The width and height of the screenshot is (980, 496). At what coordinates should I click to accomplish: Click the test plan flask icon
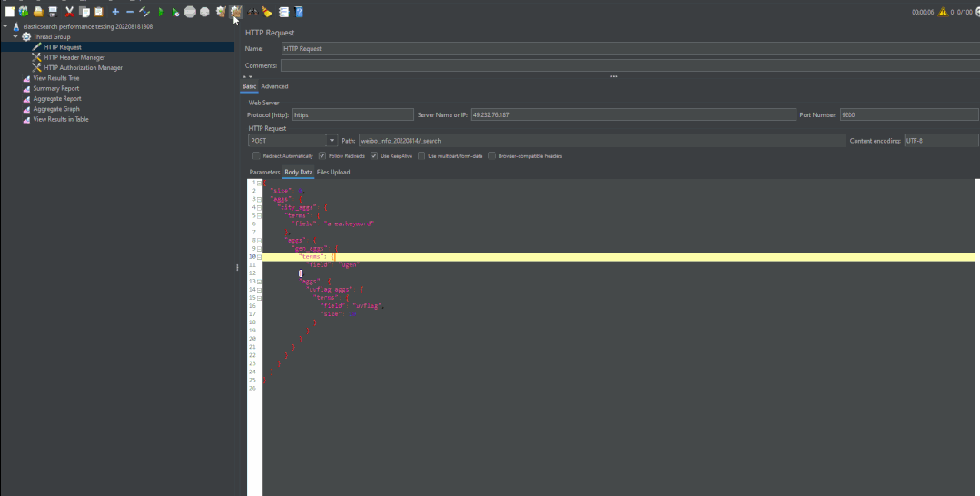tap(16, 27)
